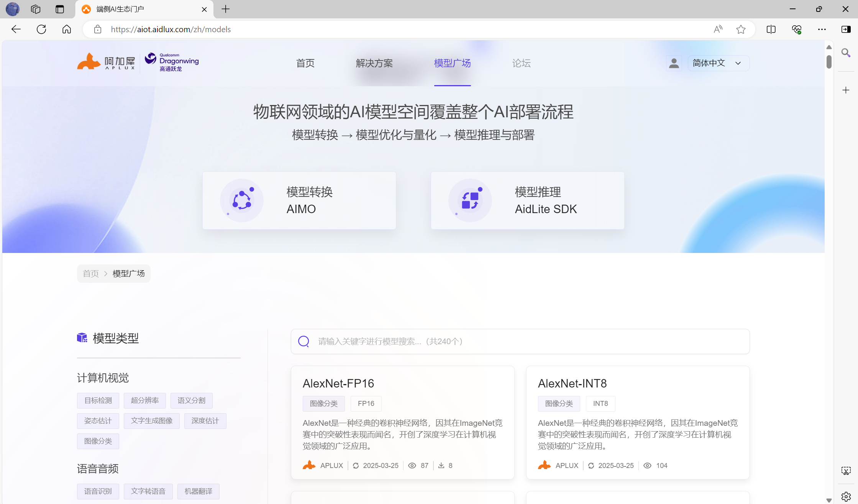This screenshot has width=858, height=504.
Task: Switch to the 论坛 nav tab
Action: (x=521, y=63)
